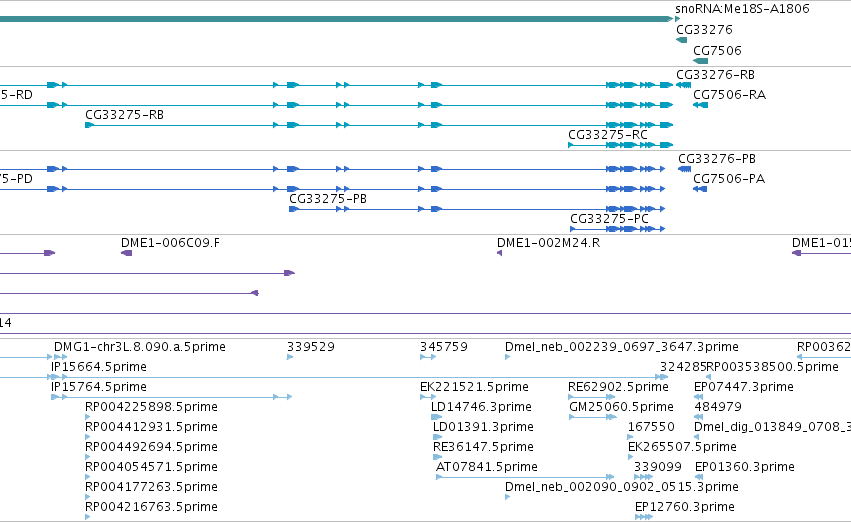Open the DMG1-chr3L.8.090.a.5prime entry
851x522 pixels.
pos(139,347)
